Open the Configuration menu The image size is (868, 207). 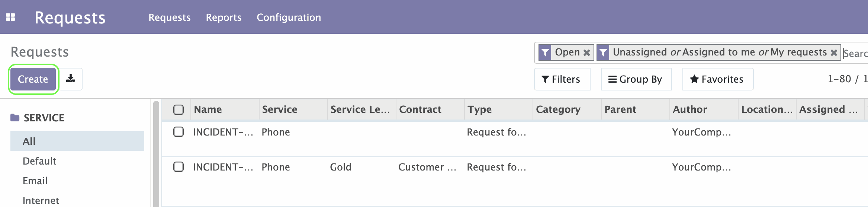[289, 17]
